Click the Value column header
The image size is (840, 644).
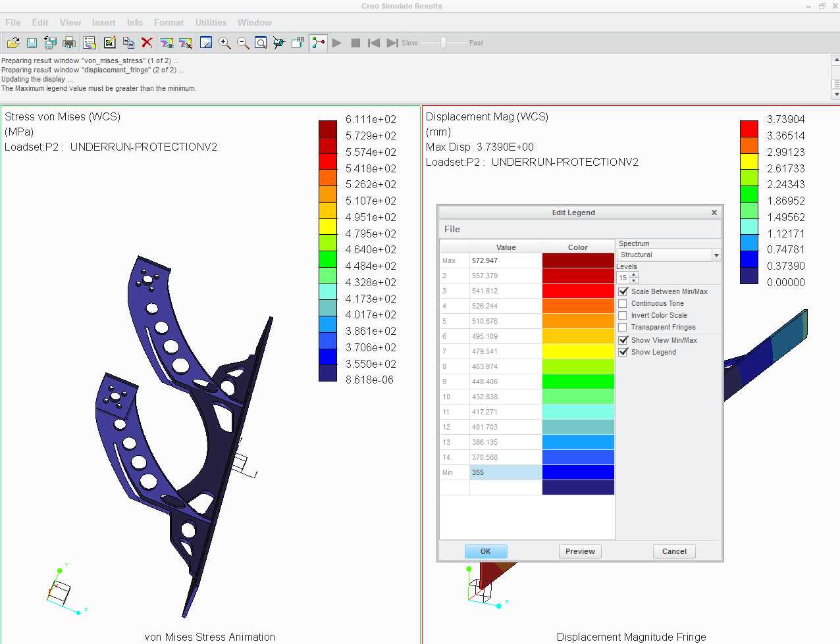[506, 247]
